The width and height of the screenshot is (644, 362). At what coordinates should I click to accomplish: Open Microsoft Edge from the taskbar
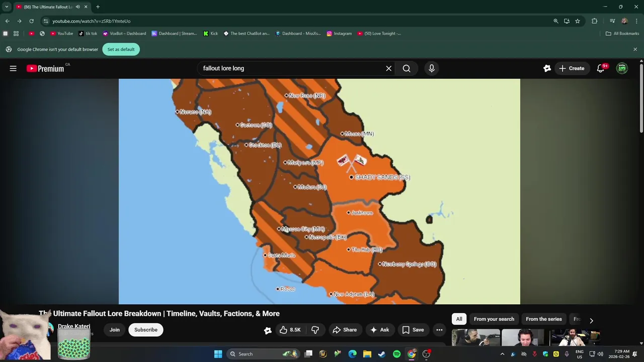353,354
